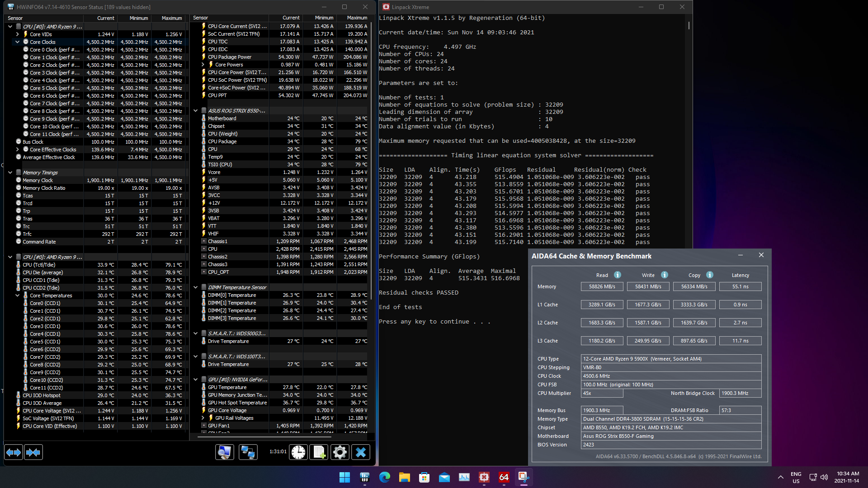868x488 pixels.
Task: Open the HWiNFO monitor with magnifier icon
Action: point(225,452)
